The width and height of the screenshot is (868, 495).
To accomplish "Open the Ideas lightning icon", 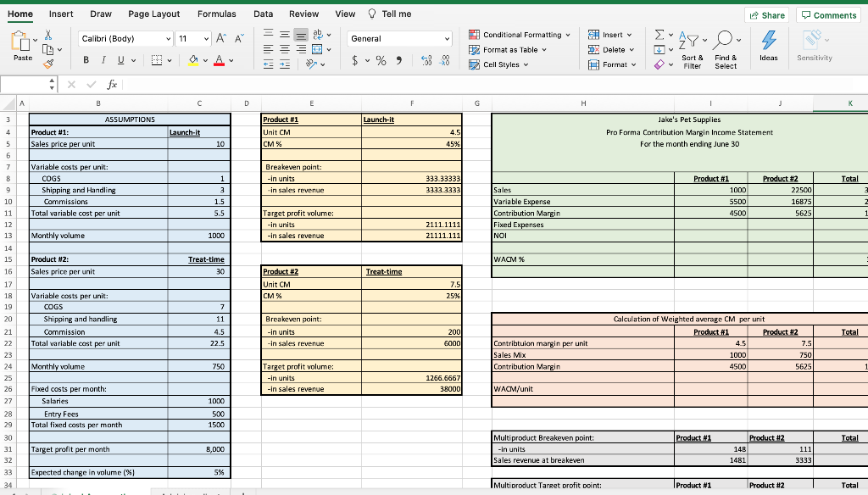I will pyautogui.click(x=768, y=46).
